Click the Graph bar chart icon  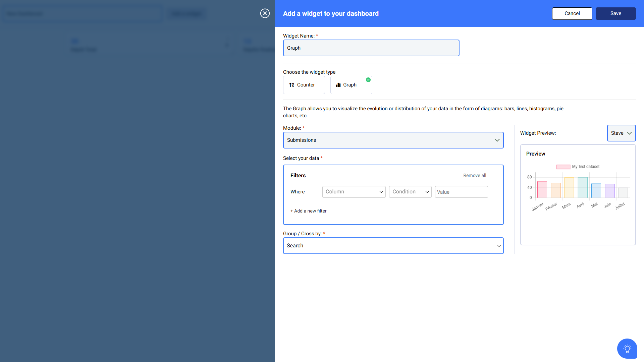coord(338,85)
